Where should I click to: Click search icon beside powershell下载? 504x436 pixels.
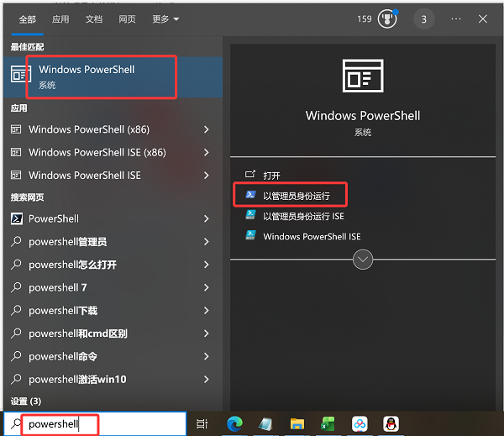16,310
